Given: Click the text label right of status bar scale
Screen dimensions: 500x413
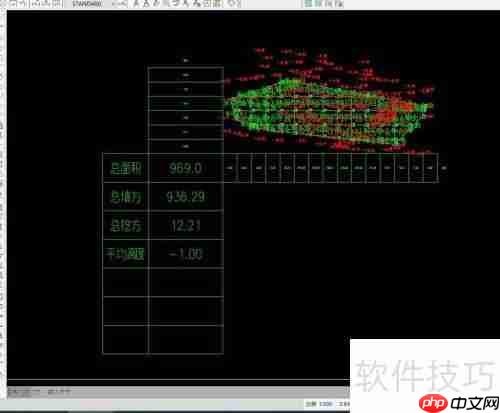Looking at the screenshot, I should click(344, 404).
